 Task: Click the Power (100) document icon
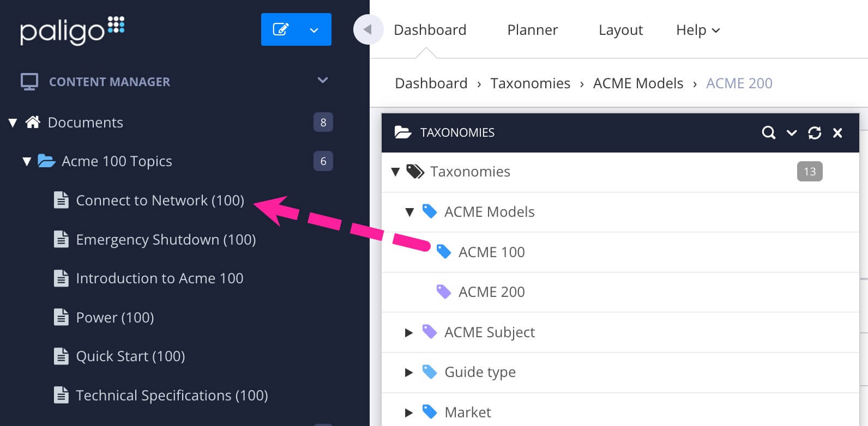(x=61, y=317)
